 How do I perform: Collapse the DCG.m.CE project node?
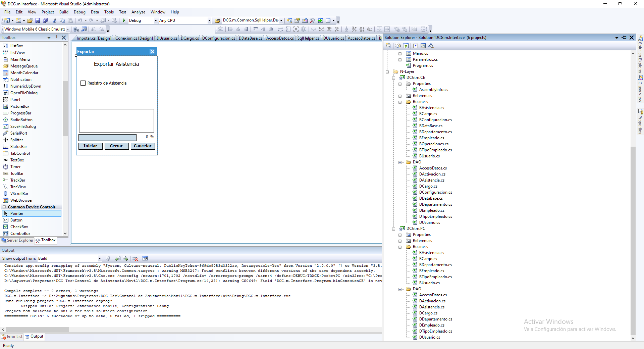tap(394, 78)
